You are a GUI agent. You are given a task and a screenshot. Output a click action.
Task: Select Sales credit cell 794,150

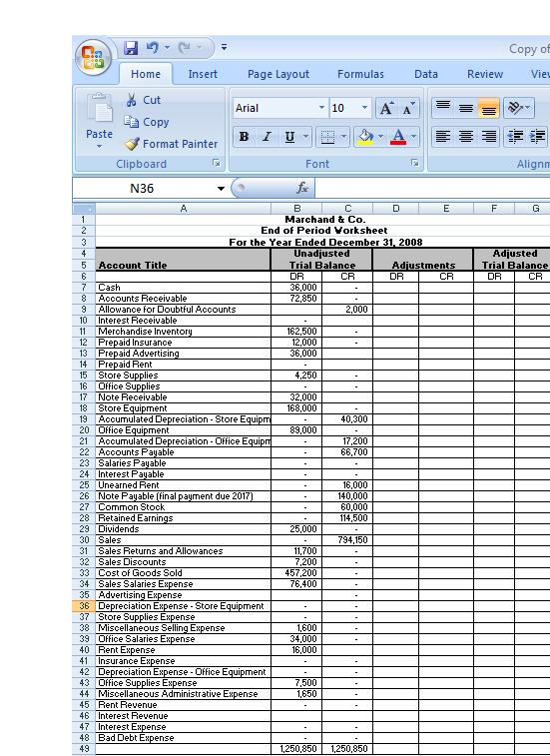tap(347, 540)
